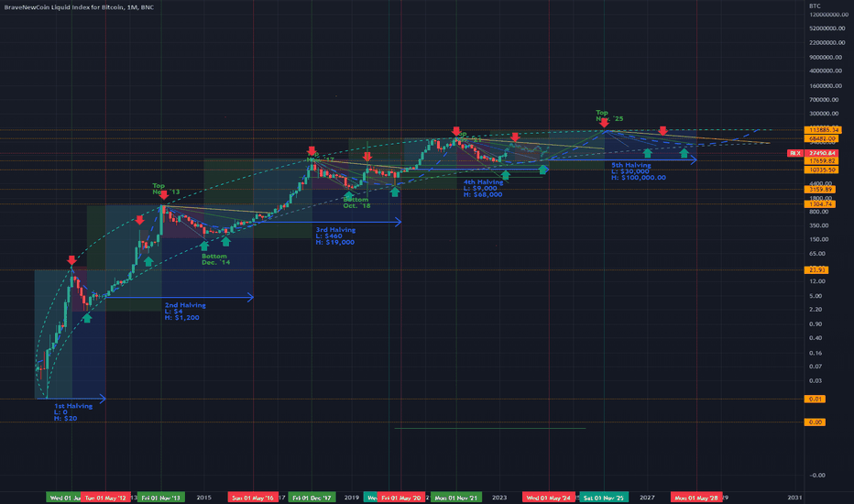The height and width of the screenshot is (504, 854).
Task: Click the Fri 01 May '20 date marker
Action: click(400, 498)
